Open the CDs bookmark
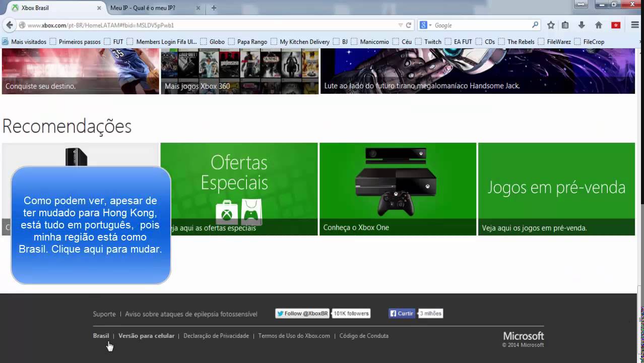Viewport: 644px width, 363px height. (x=485, y=42)
